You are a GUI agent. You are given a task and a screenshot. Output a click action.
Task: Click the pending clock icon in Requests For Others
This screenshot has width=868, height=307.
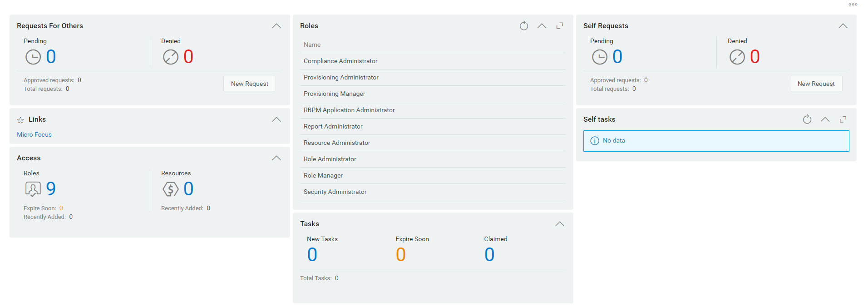(33, 57)
